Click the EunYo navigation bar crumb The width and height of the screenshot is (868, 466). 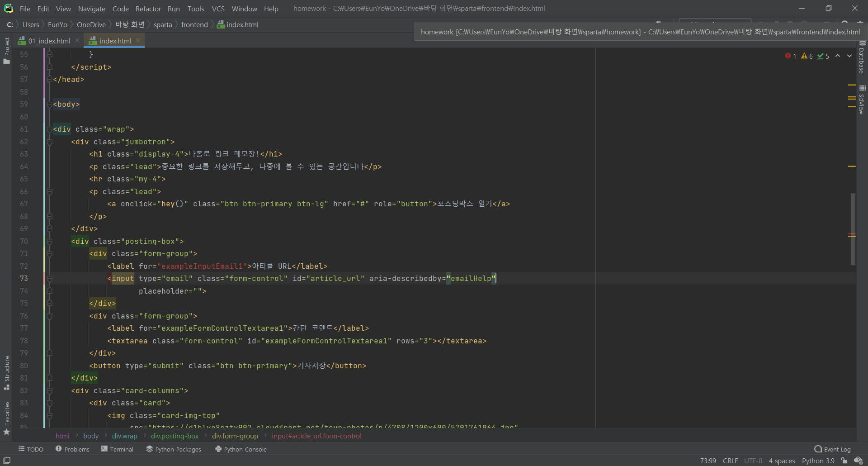[57, 24]
